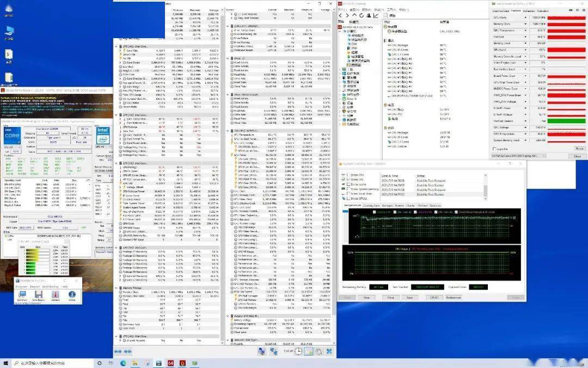Click the AIDA64 refresh toolbar icon
The width and height of the screenshot is (588, 368).
[x=361, y=15]
